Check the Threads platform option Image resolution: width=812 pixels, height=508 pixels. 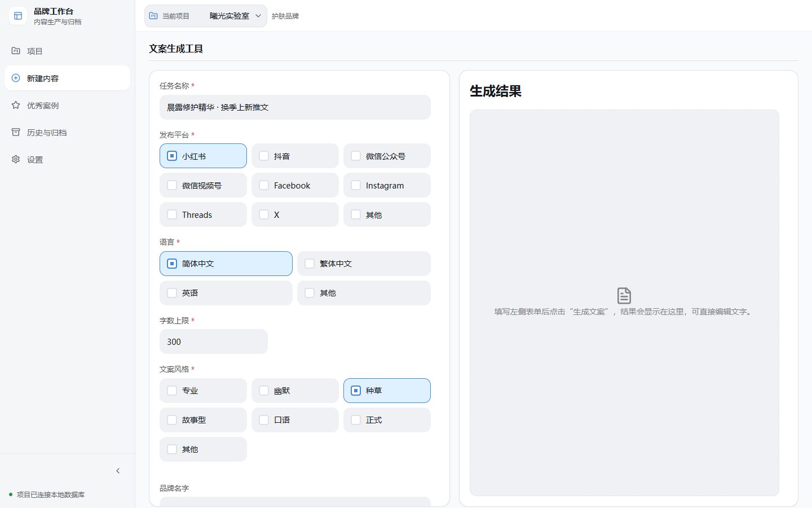tap(203, 214)
